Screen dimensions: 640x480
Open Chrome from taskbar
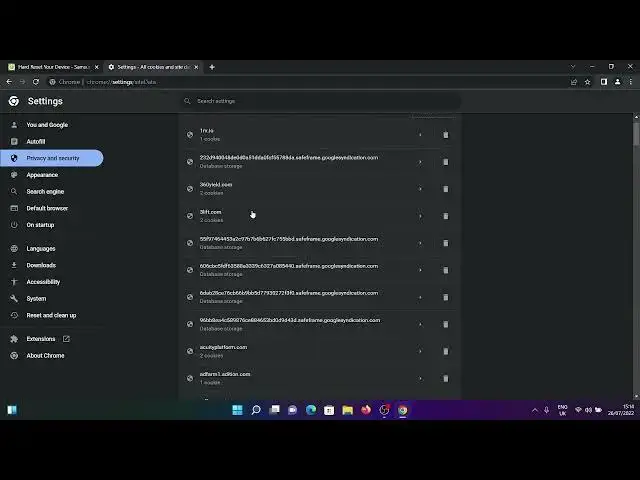coord(403,410)
